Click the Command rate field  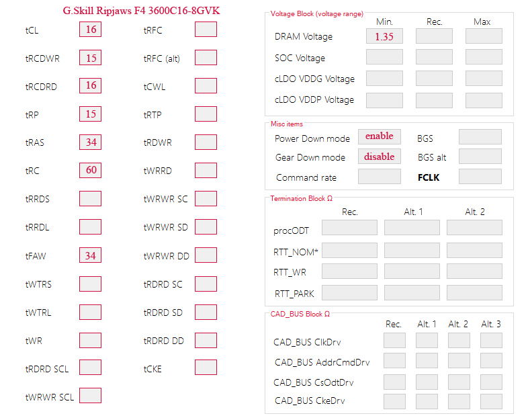coord(380,177)
